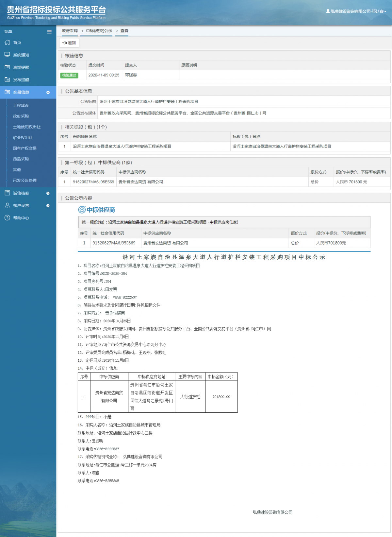
Task: Click 评审委员会成员名单 line
Action: pos(122,352)
